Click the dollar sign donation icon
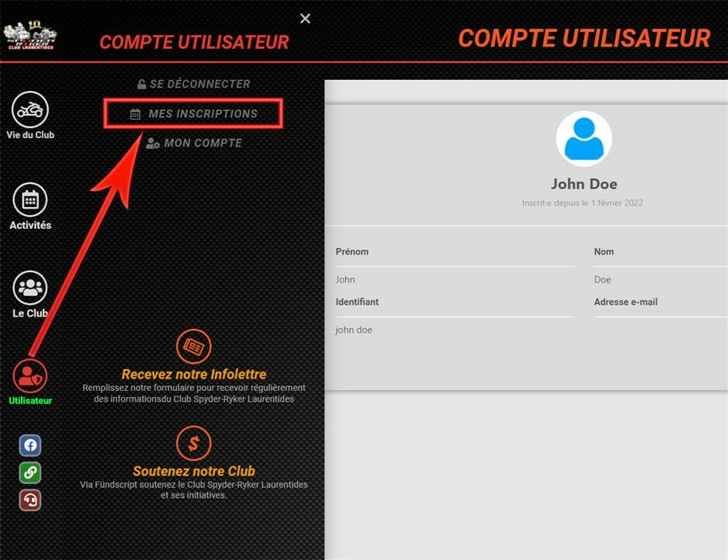The image size is (728, 560). point(193,443)
